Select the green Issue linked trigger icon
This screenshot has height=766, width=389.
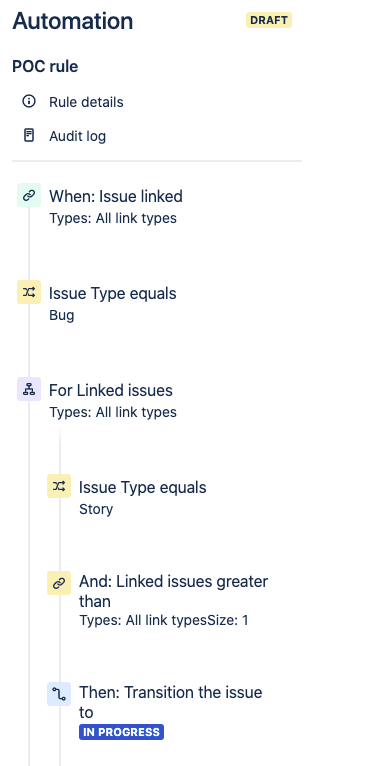pos(29,195)
